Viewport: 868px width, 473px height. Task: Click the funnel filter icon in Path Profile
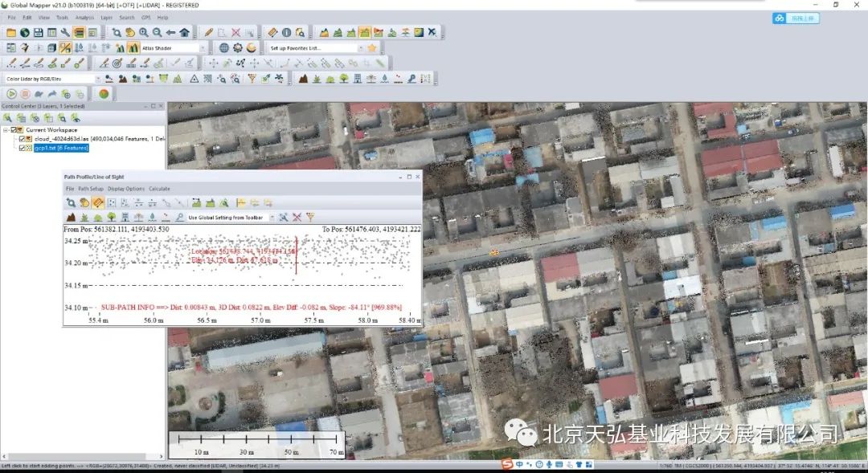(310, 218)
